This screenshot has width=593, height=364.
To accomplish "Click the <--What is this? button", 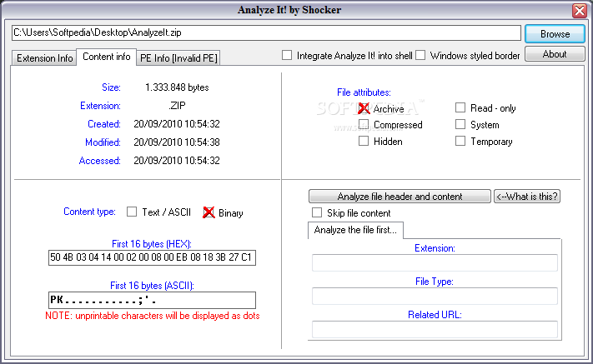I will [x=527, y=197].
